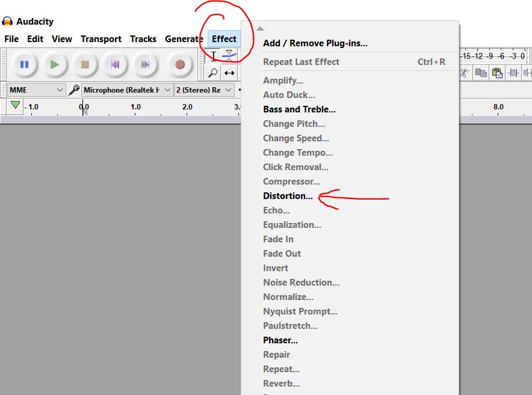Skip to end of the project
Screen dimensions: 532x395
[x=145, y=64]
